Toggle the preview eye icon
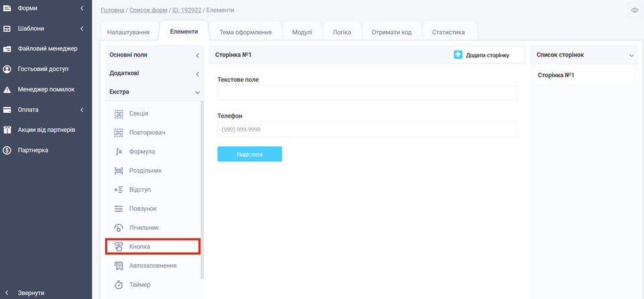 [x=635, y=10]
